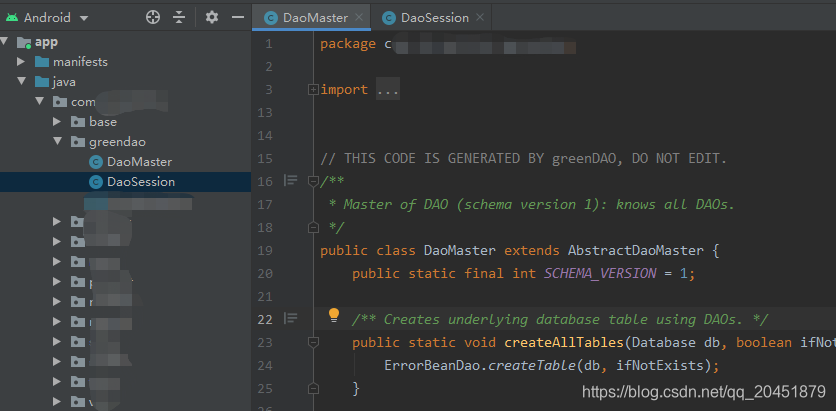This screenshot has height=411, width=836.
Task: Click SCHEMA_VERSION constant in line 20
Action: [x=600, y=273]
